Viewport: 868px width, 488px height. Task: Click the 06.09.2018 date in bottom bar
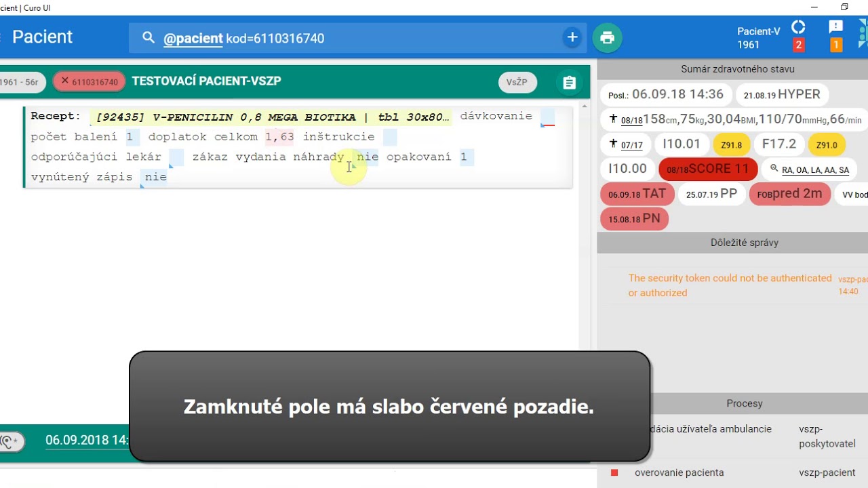(x=87, y=440)
